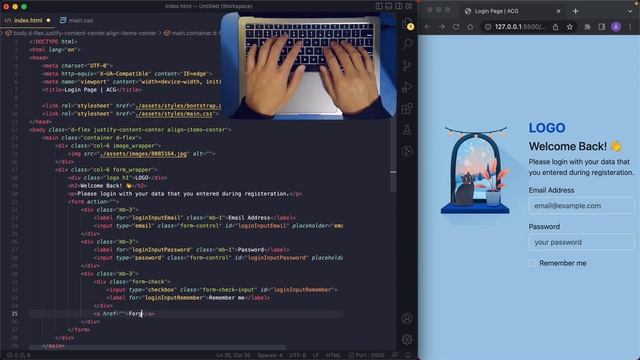Toggle panel layout icon in title bar

[389, 6]
